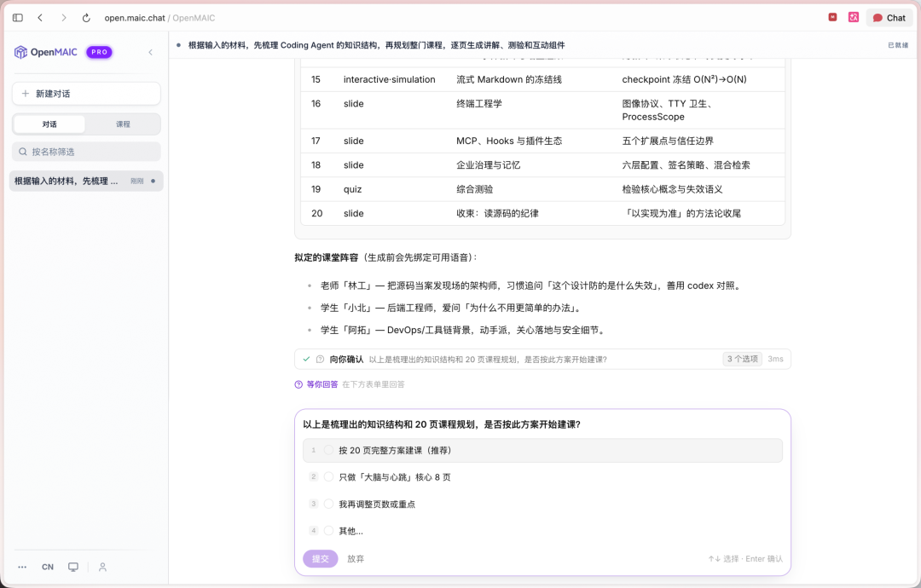
Task: Click 放弃 to dismiss the question
Action: click(x=356, y=559)
